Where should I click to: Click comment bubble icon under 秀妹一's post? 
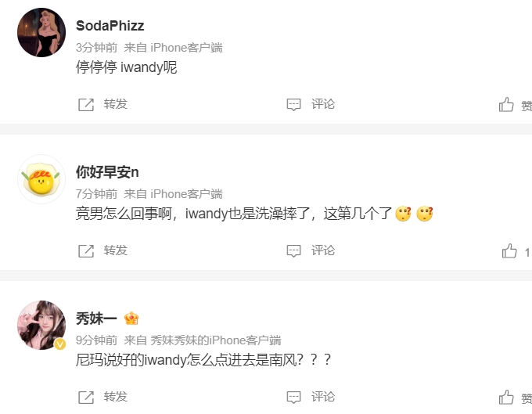[x=294, y=397]
